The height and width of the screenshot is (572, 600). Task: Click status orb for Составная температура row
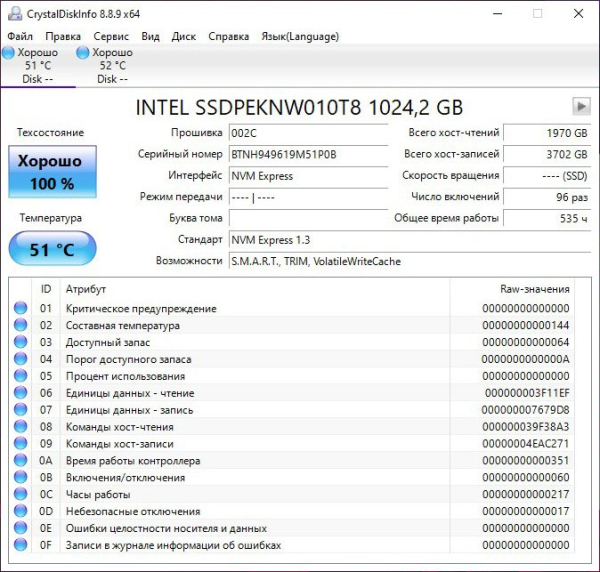[x=21, y=325]
